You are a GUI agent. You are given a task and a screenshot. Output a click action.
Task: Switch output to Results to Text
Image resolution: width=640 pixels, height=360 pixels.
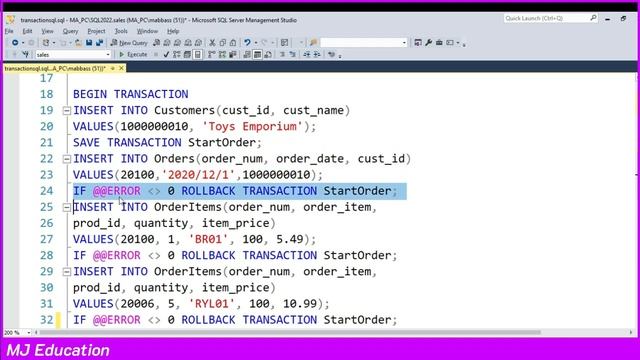[x=247, y=54]
